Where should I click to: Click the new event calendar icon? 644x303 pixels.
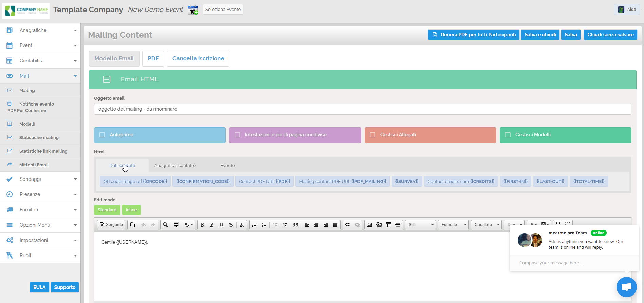(193, 10)
